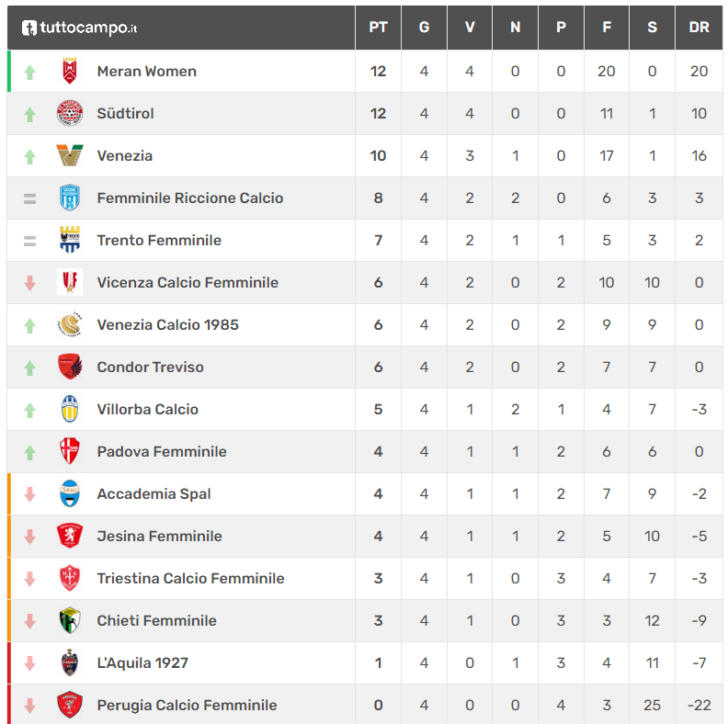This screenshot has width=728, height=724.
Task: Click the Femminile Riccione Calcio crest
Action: tap(70, 198)
